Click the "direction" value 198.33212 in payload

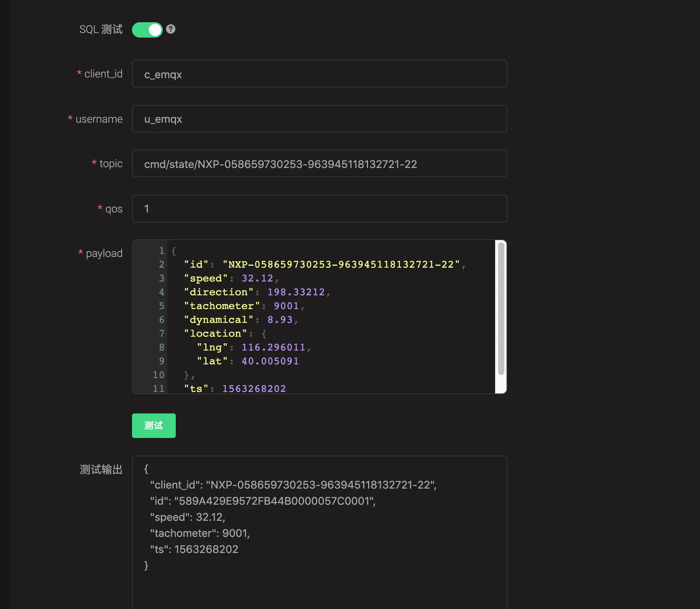click(296, 292)
